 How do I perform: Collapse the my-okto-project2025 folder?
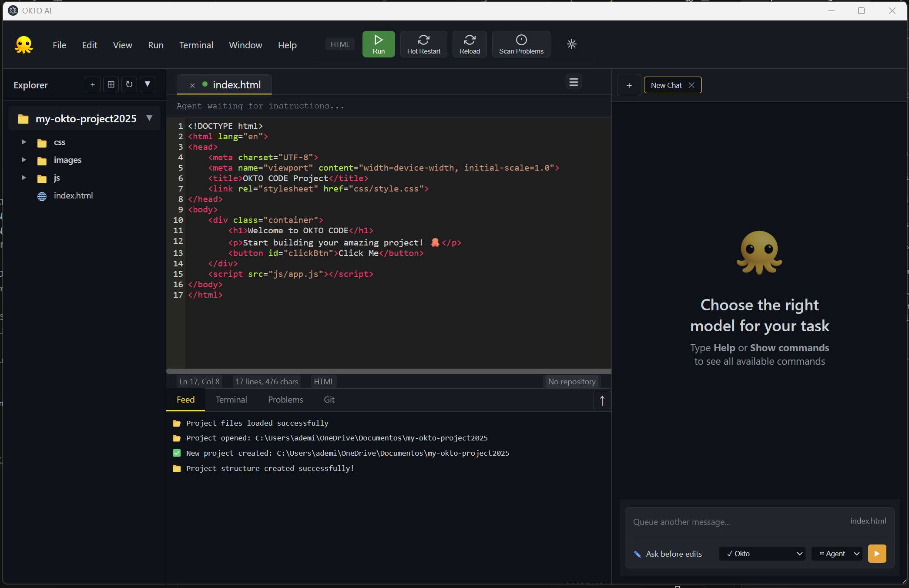(149, 118)
